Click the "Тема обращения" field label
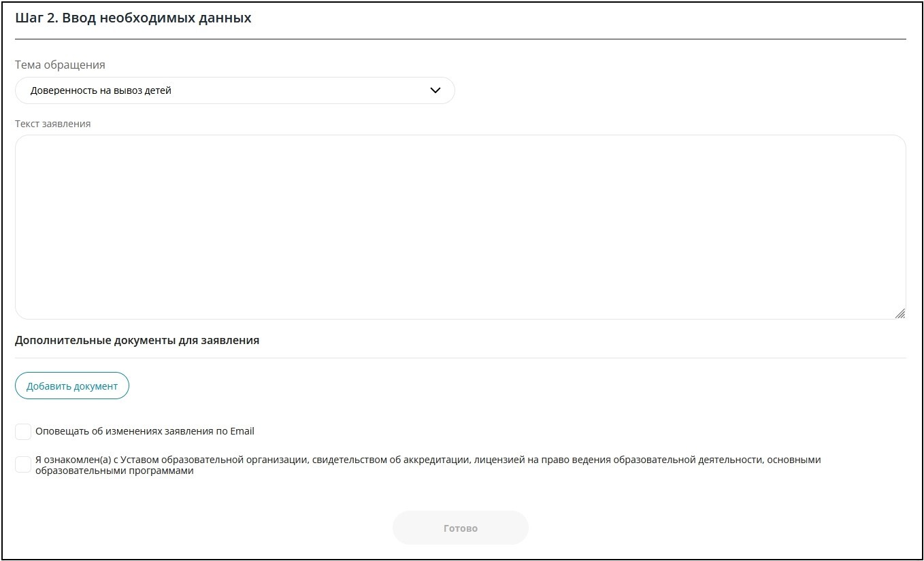The height and width of the screenshot is (561, 924). coord(60,65)
